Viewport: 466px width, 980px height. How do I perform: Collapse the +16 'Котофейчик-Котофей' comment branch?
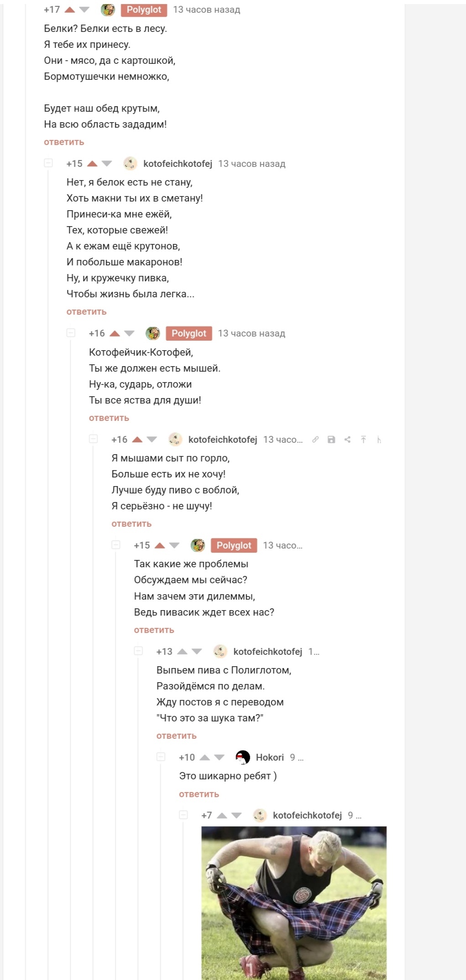click(71, 333)
